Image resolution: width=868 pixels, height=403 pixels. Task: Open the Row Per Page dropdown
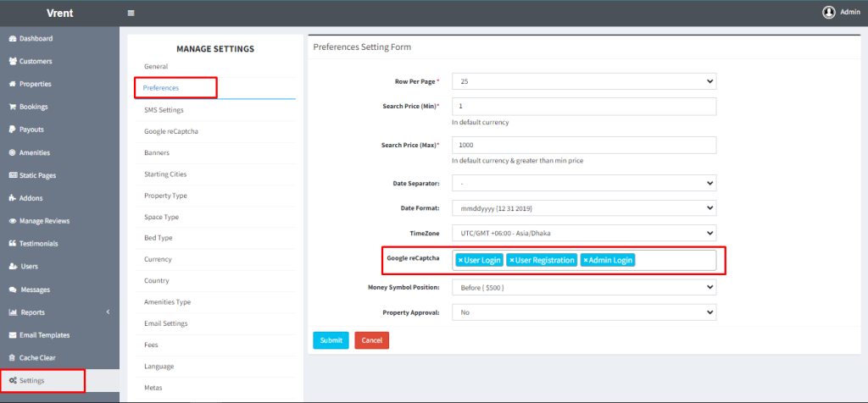click(x=583, y=81)
